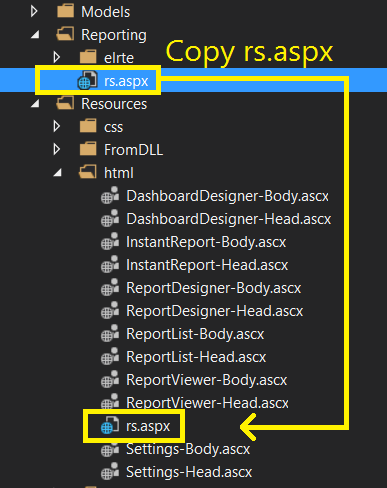Viewport: 387px width, 488px height.
Task: Select DashboardDesigner-Head.ascx file name
Action: click(229, 219)
